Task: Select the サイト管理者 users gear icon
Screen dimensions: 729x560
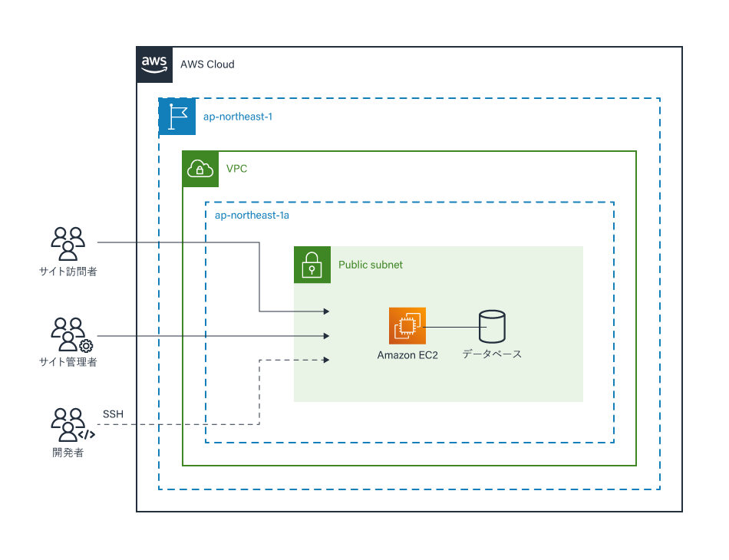Action: click(71, 334)
